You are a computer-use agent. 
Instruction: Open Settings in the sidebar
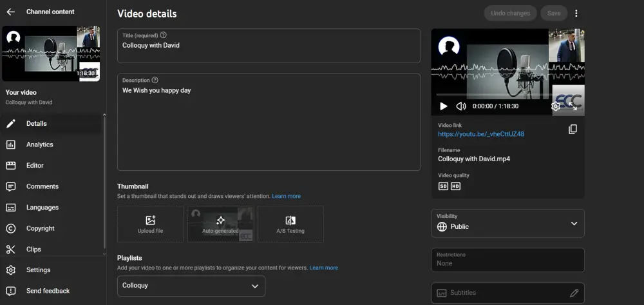pyautogui.click(x=51, y=270)
